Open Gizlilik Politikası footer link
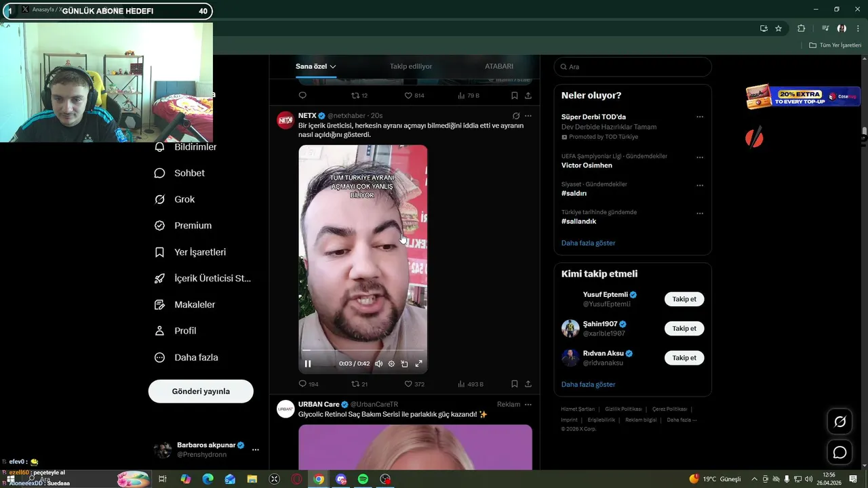Viewport: 868px width, 488px height. 623,409
